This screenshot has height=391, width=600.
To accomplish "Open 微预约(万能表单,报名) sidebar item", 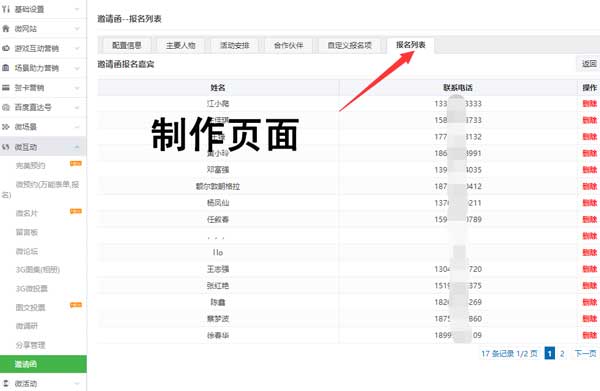I will click(40, 189).
